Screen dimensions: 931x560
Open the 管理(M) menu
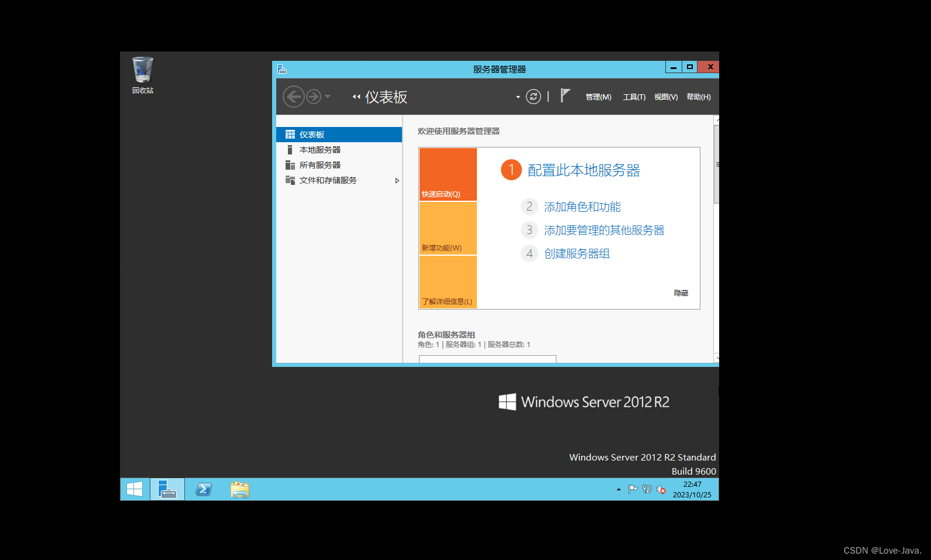(x=599, y=97)
